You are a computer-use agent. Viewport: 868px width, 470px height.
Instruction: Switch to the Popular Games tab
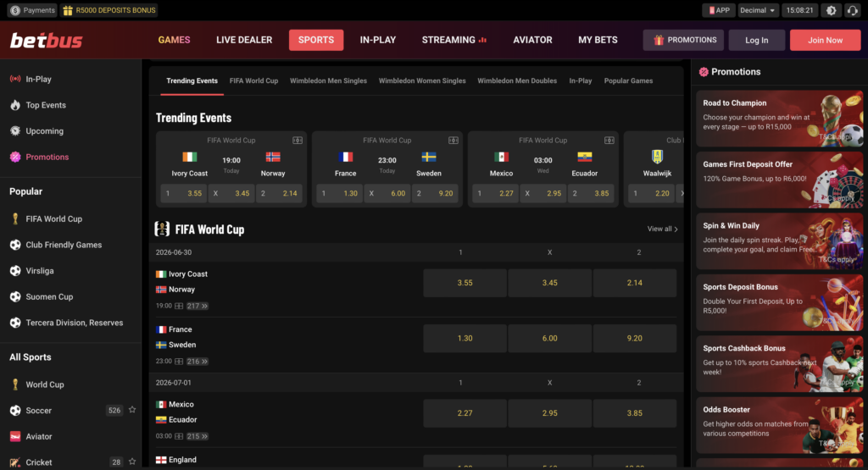[x=628, y=80]
